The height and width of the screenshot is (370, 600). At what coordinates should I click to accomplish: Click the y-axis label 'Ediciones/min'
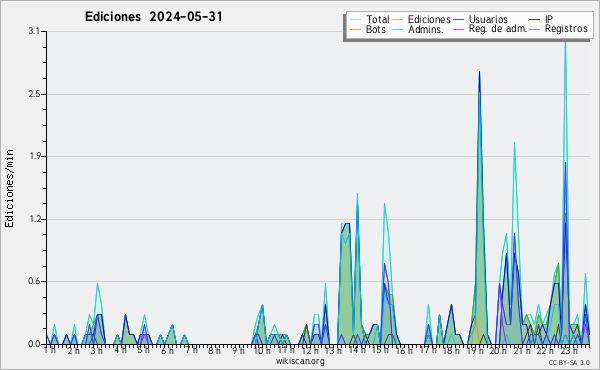(x=9, y=188)
